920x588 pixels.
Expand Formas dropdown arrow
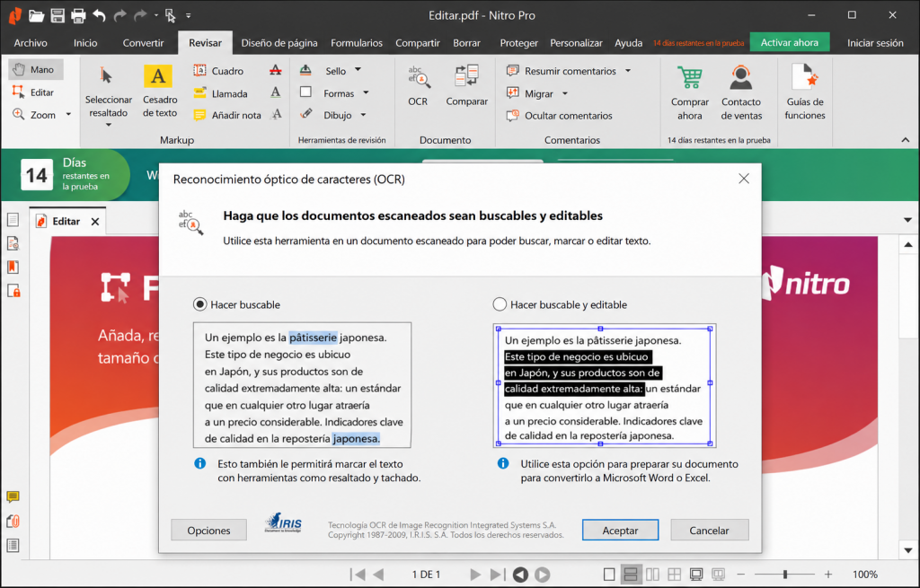tap(366, 92)
